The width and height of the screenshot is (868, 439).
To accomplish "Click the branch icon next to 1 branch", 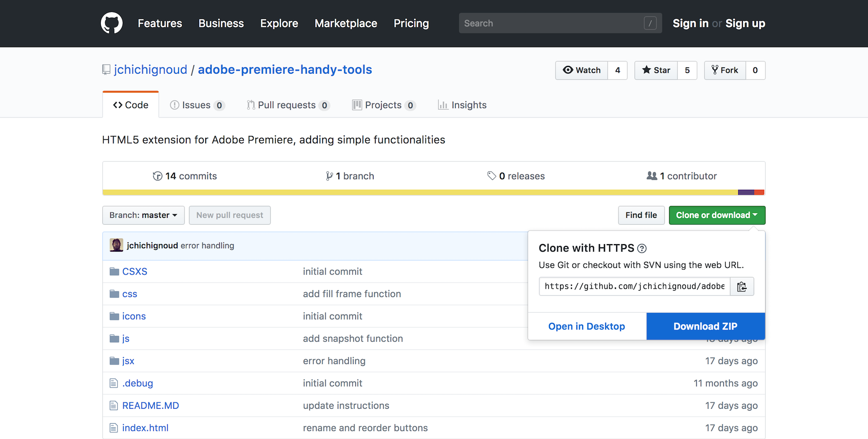I will point(329,176).
